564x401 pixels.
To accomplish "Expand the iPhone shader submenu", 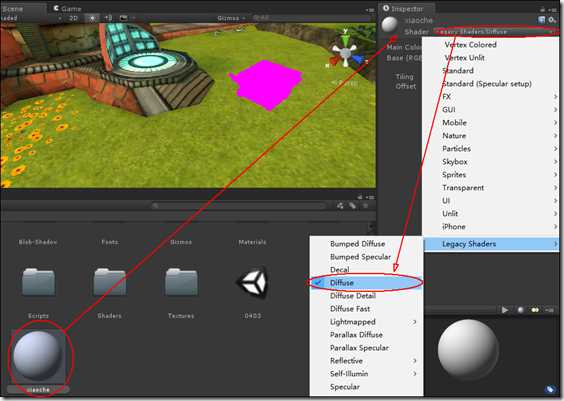I will [491, 227].
